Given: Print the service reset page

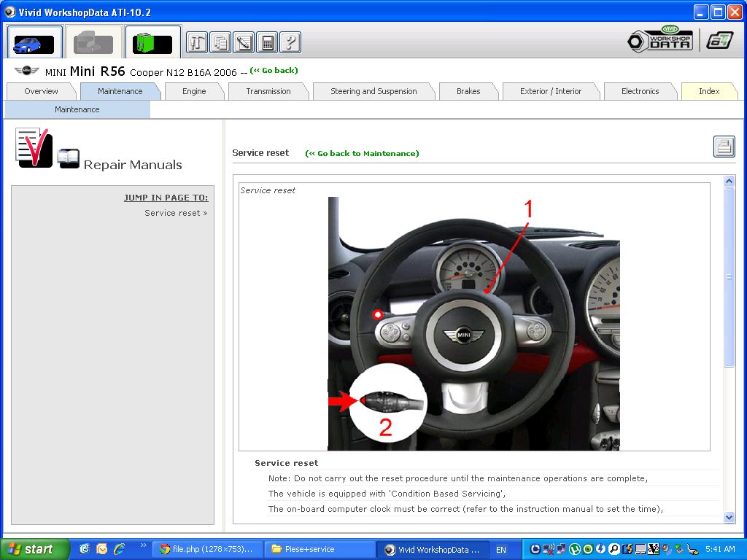Looking at the screenshot, I should pyautogui.click(x=724, y=147).
